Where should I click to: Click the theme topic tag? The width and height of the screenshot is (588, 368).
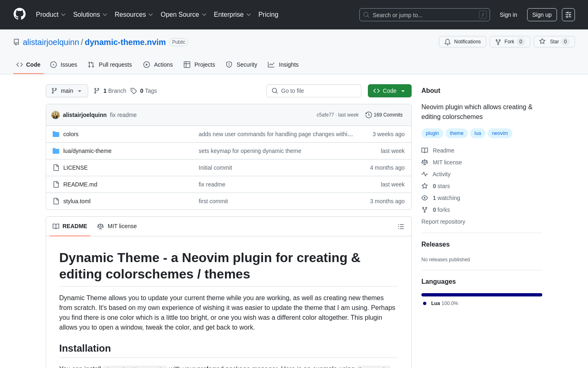pos(457,133)
